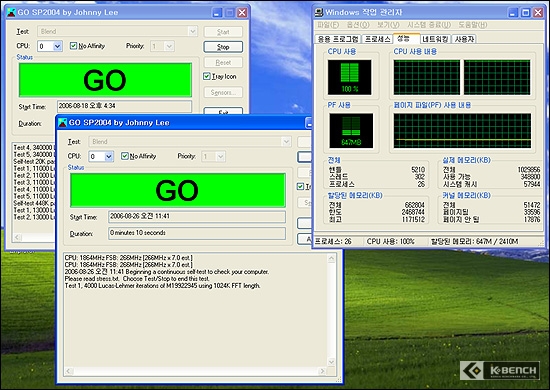
Task: Click back log row 'Test 1, 13000'
Action: [34, 210]
